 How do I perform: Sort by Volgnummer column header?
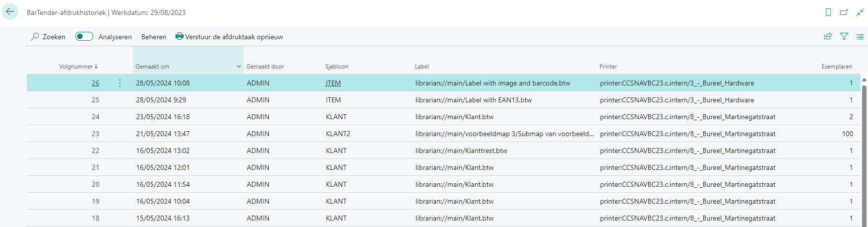point(78,67)
